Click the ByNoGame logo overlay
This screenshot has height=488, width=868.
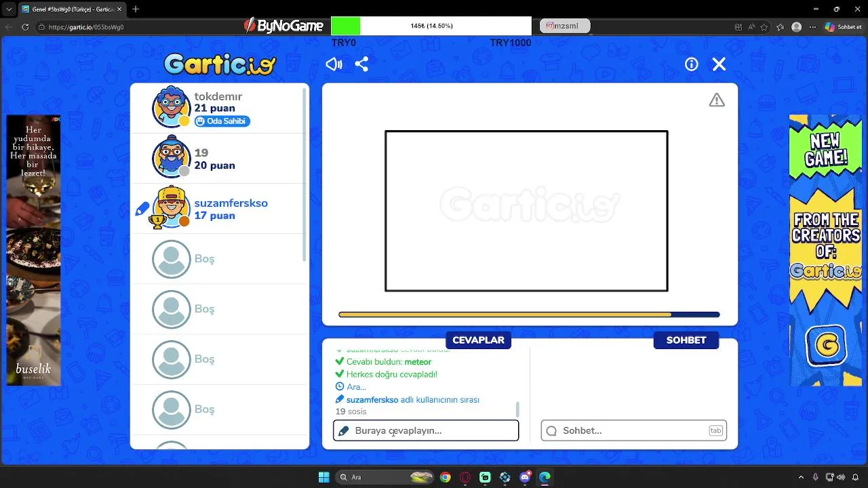tap(284, 26)
